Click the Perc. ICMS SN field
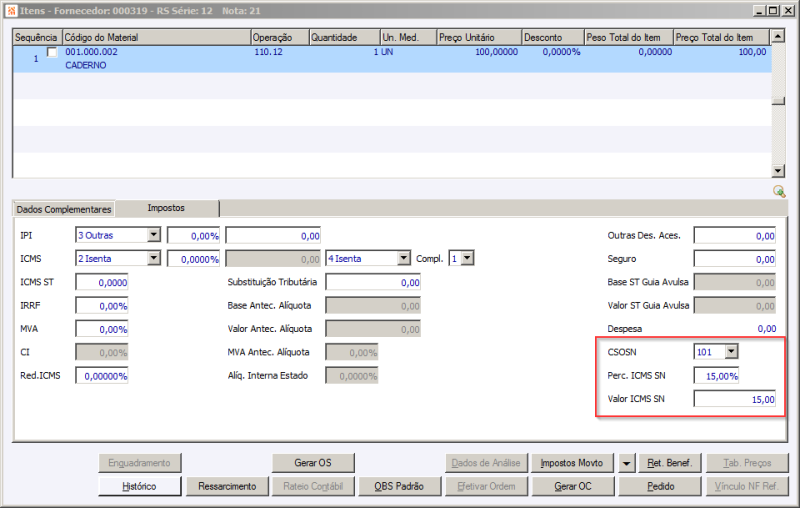 click(716, 376)
